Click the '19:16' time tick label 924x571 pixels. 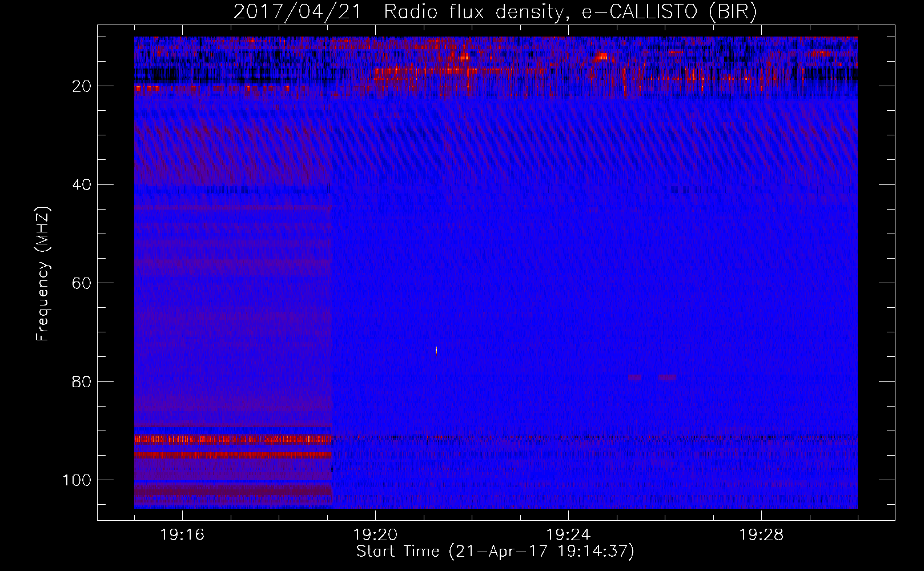182,535
